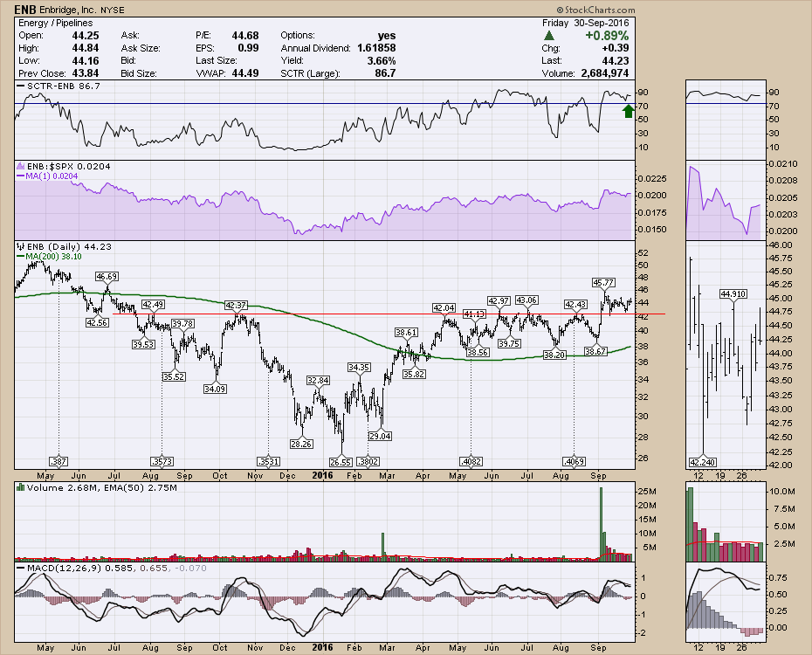Click the 34.35 peak label
812x655 pixels.
point(358,367)
